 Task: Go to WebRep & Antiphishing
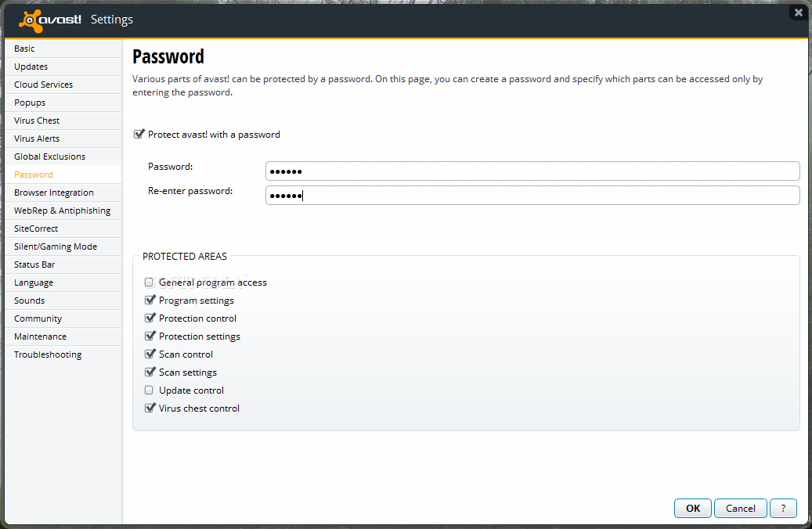click(63, 211)
